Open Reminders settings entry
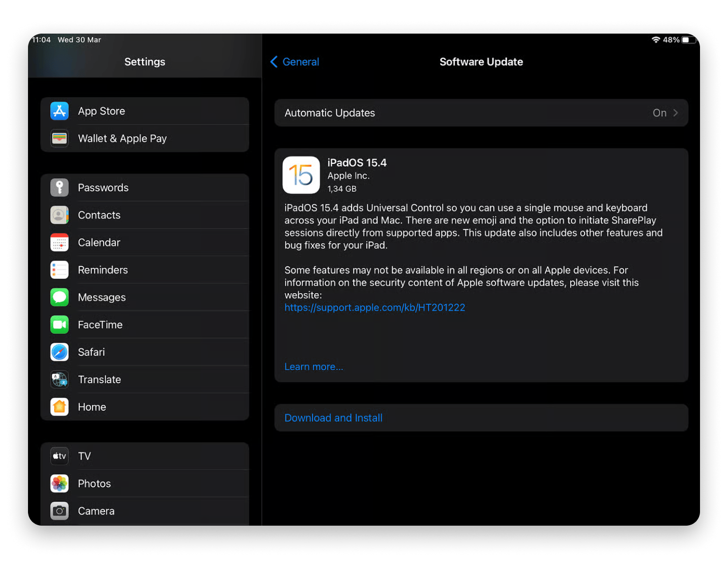 point(103,270)
